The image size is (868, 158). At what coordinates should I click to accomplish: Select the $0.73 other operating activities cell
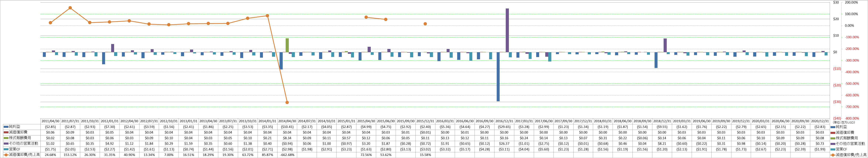[820, 144]
